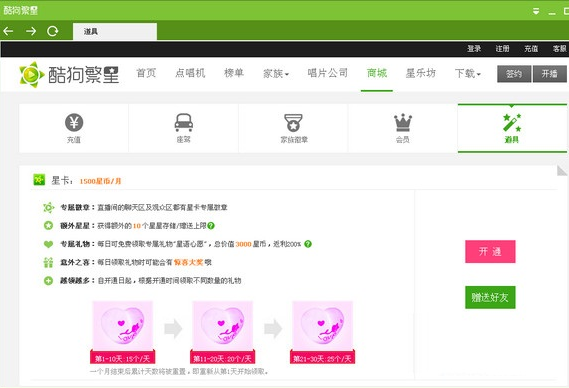
Task: Click the 惊喜大奖 orange text
Action: pos(188,262)
